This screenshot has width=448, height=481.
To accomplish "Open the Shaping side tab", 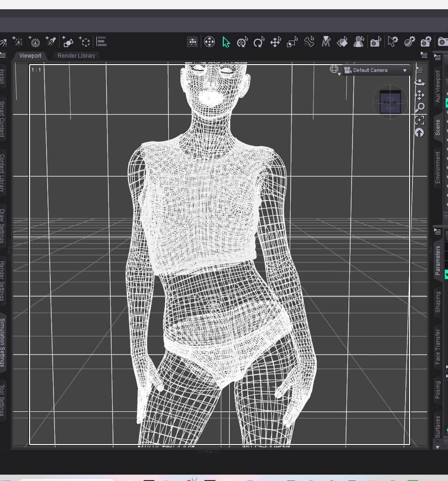I will pyautogui.click(x=437, y=302).
